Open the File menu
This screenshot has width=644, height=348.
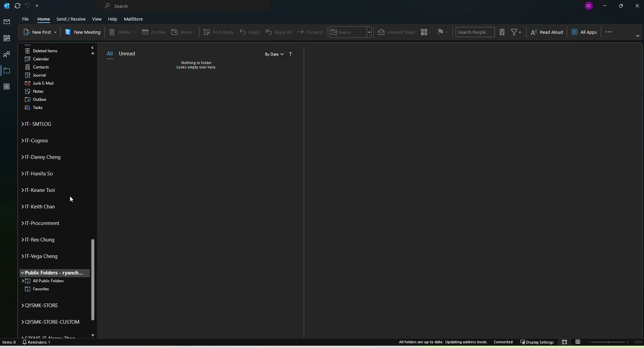coord(25,19)
